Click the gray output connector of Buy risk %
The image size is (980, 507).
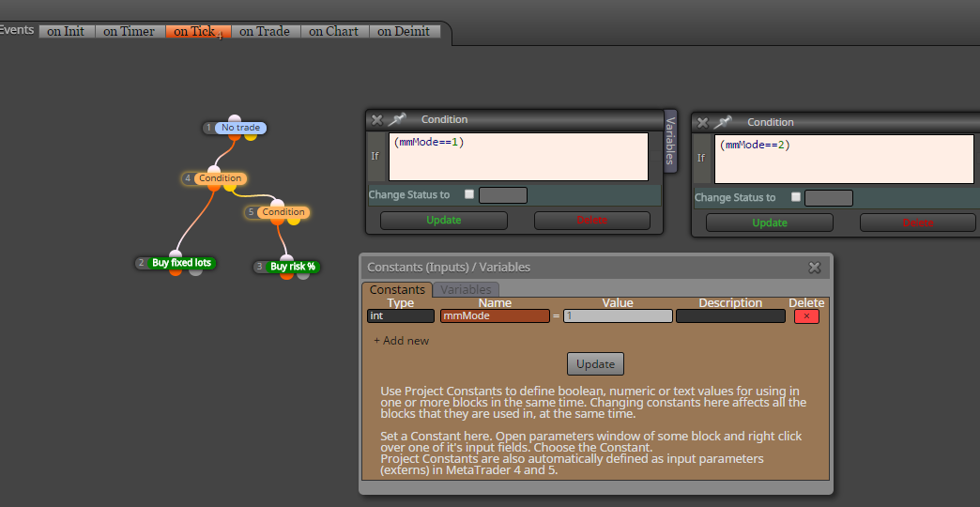point(302,274)
